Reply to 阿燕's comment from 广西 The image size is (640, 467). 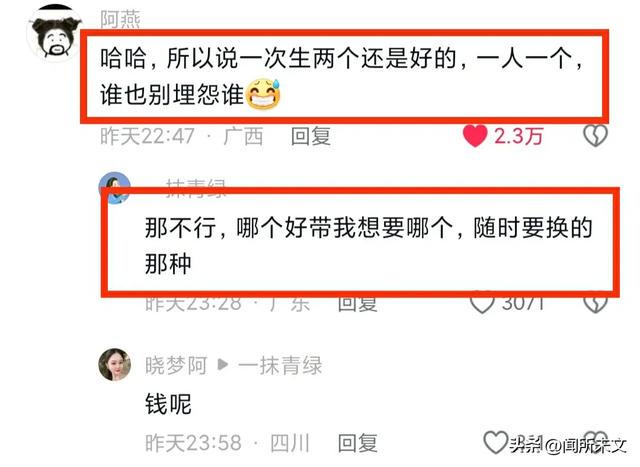click(311, 136)
